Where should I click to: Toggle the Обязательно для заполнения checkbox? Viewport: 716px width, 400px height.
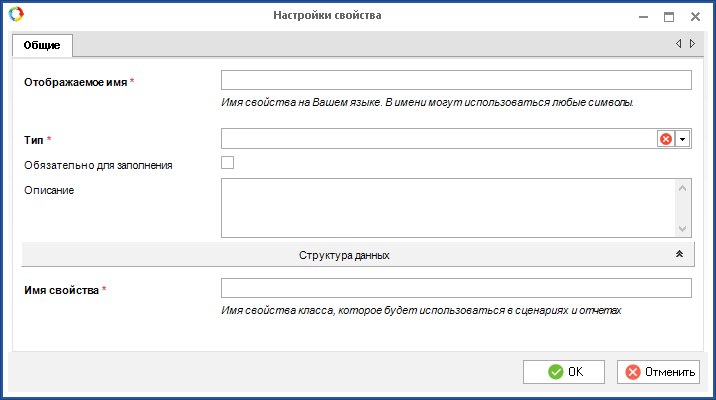[x=227, y=163]
